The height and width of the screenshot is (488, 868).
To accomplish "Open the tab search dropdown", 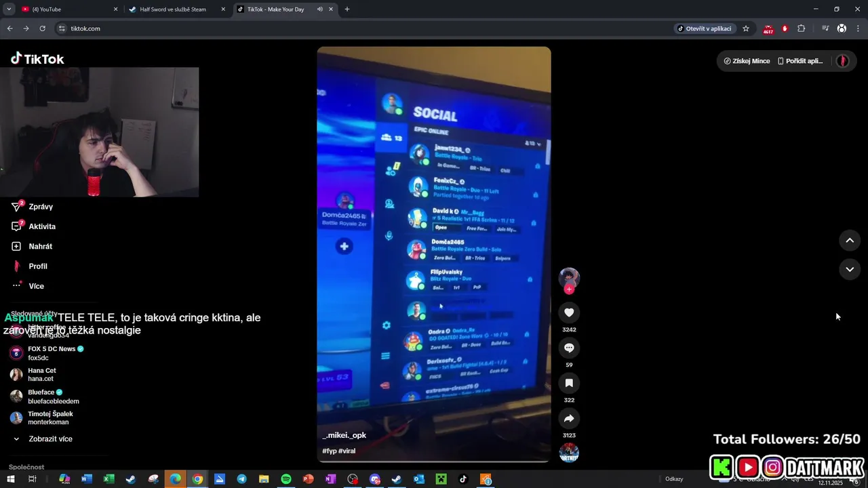I will pyautogui.click(x=9, y=9).
